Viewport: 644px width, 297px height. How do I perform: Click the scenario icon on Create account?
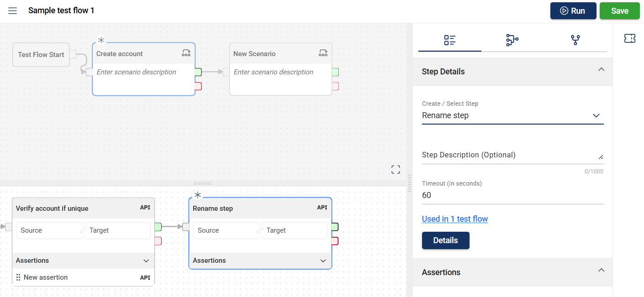[x=186, y=53]
